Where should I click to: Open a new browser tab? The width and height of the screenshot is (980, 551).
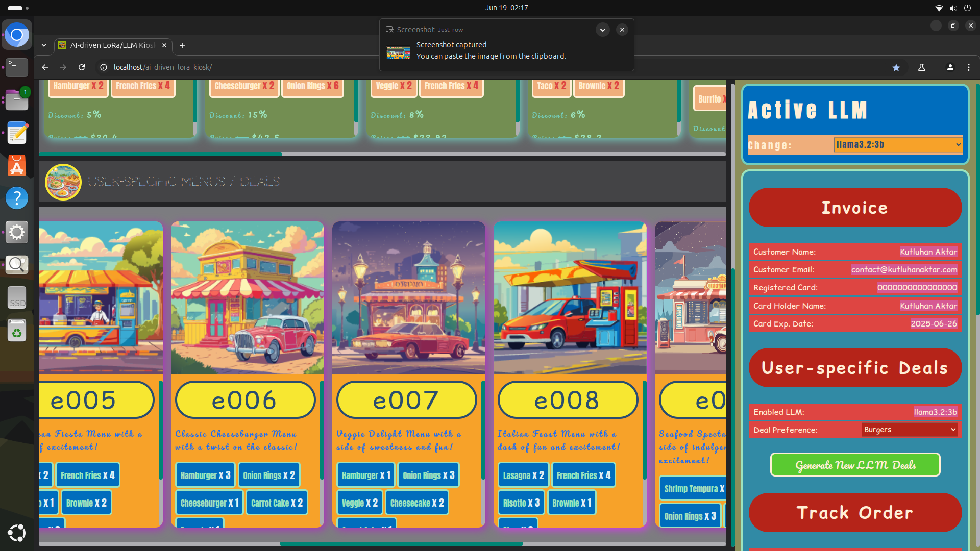coord(183,45)
